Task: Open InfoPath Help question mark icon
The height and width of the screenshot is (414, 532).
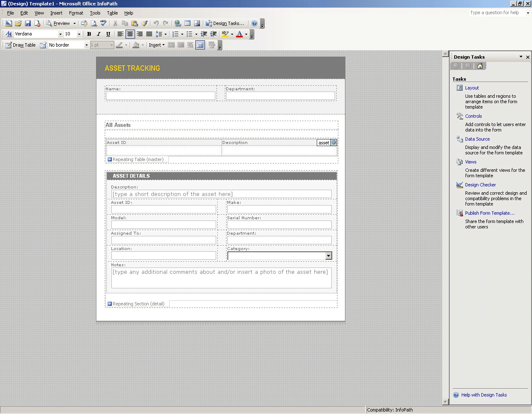Action: click(254, 23)
